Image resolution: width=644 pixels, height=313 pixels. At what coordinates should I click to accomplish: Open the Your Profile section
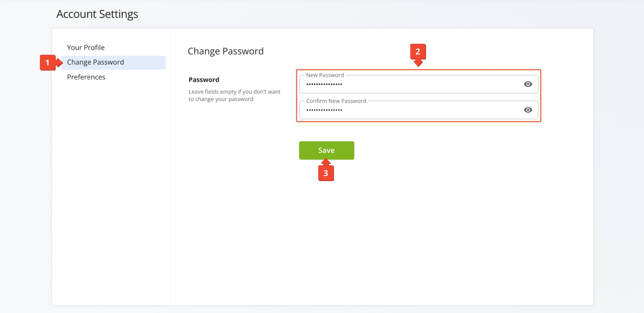(x=86, y=48)
